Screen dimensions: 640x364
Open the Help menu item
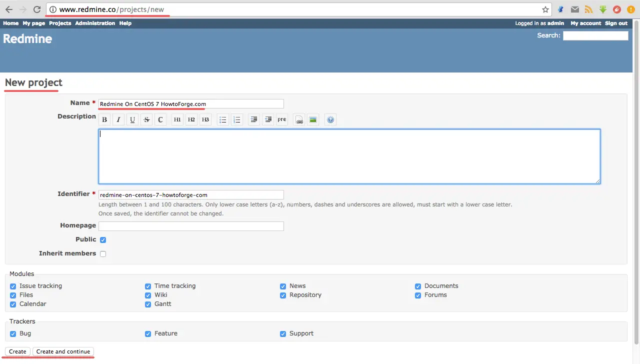tap(125, 23)
